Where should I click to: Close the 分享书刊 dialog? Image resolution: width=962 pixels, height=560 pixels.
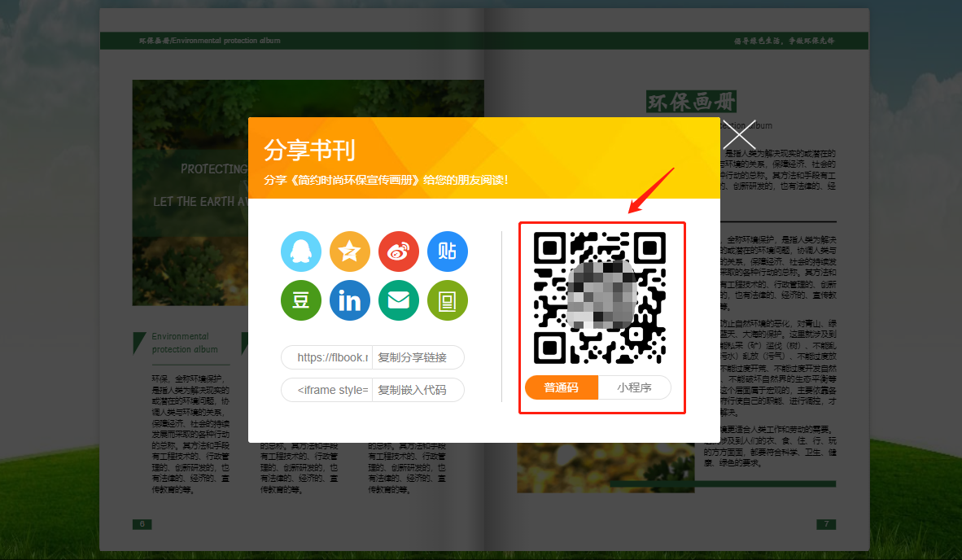[x=739, y=134]
